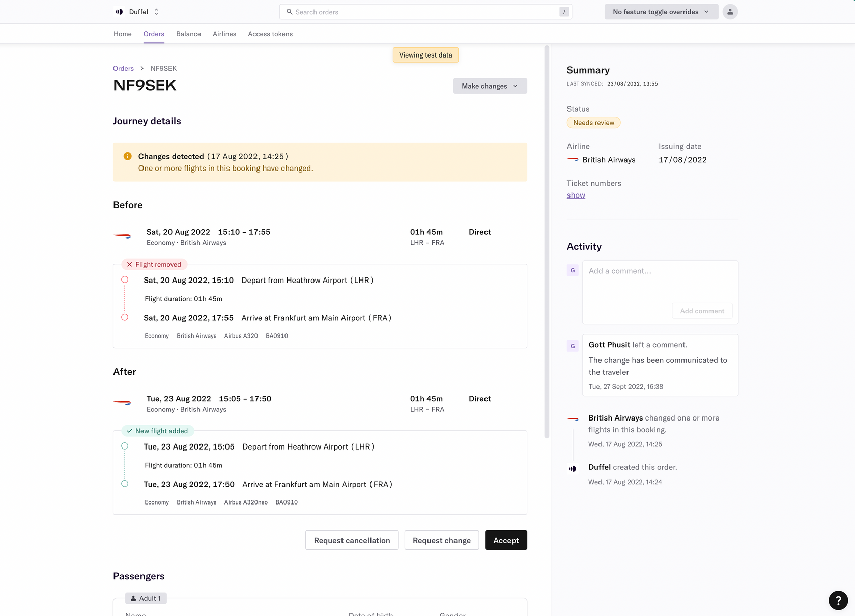Click the main content vertical scrollbar
Screen dimensions: 855x616
pyautogui.click(x=547, y=242)
